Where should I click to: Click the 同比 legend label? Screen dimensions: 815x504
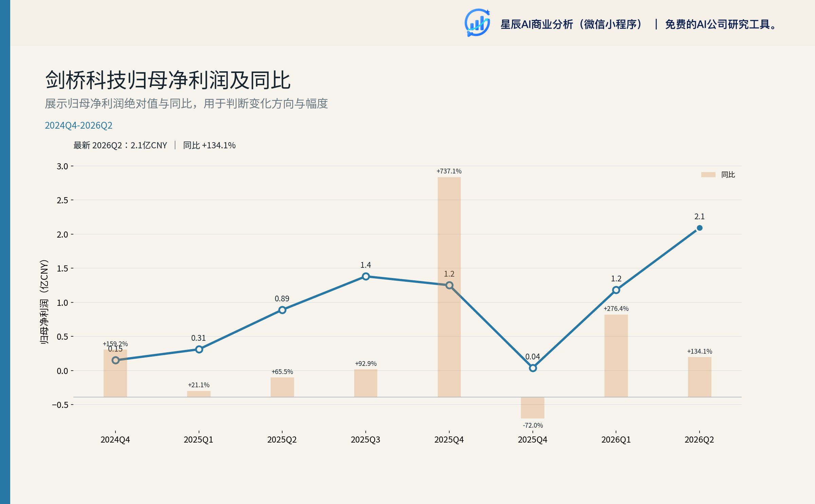pos(728,174)
